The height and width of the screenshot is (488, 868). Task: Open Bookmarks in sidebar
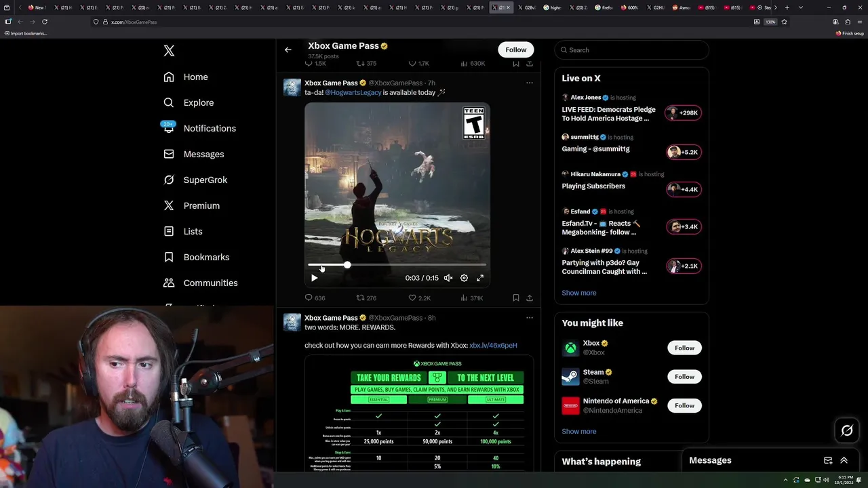point(197,258)
